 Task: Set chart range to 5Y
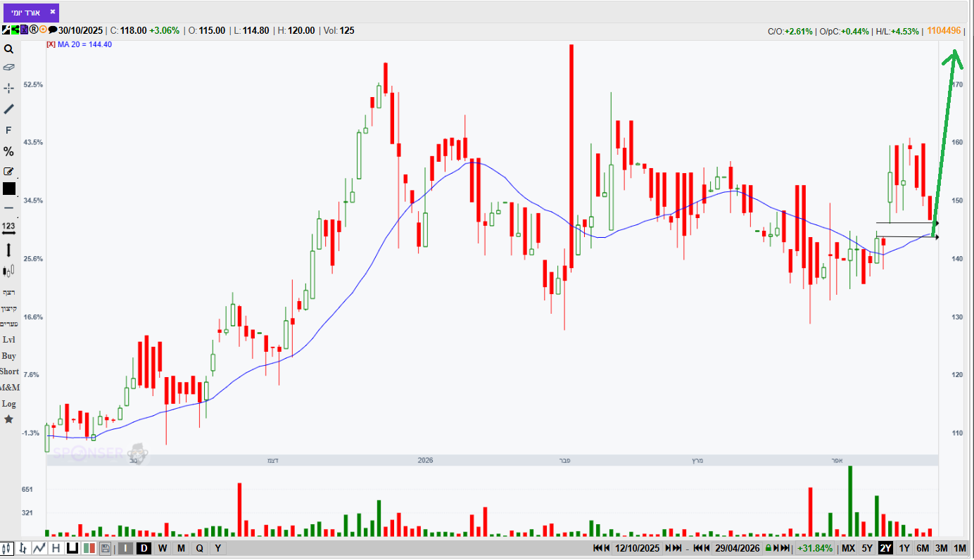867,548
